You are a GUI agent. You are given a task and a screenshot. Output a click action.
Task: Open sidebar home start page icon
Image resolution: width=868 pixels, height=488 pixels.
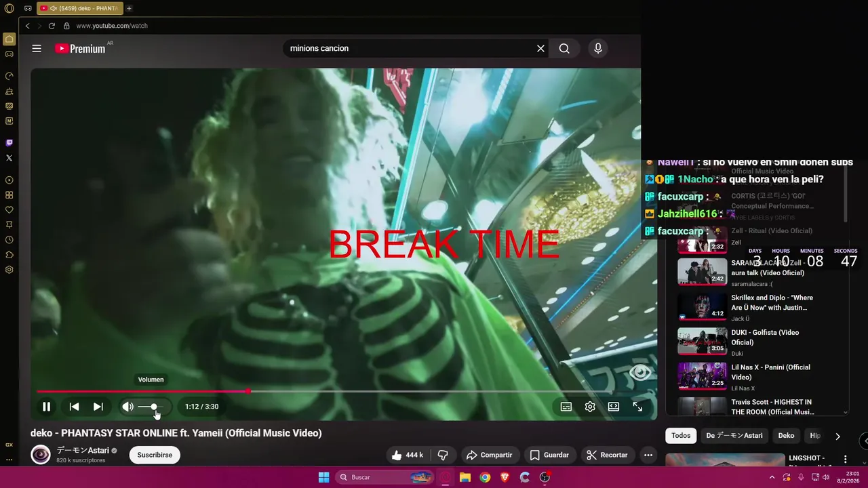9,39
